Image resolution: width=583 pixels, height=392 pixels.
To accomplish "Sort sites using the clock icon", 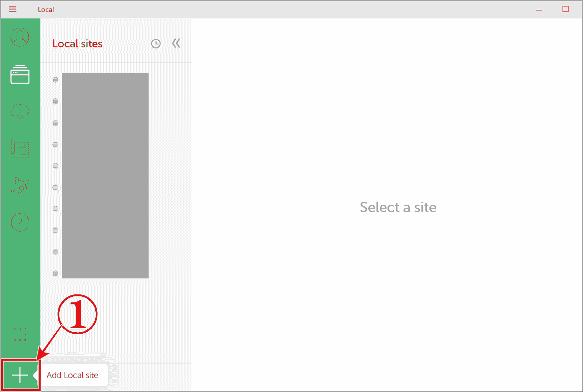I will (x=156, y=44).
